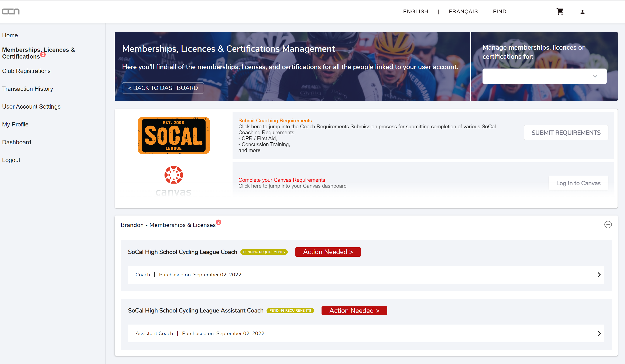Click the SoCal League logo
625x364 pixels.
pyautogui.click(x=173, y=135)
